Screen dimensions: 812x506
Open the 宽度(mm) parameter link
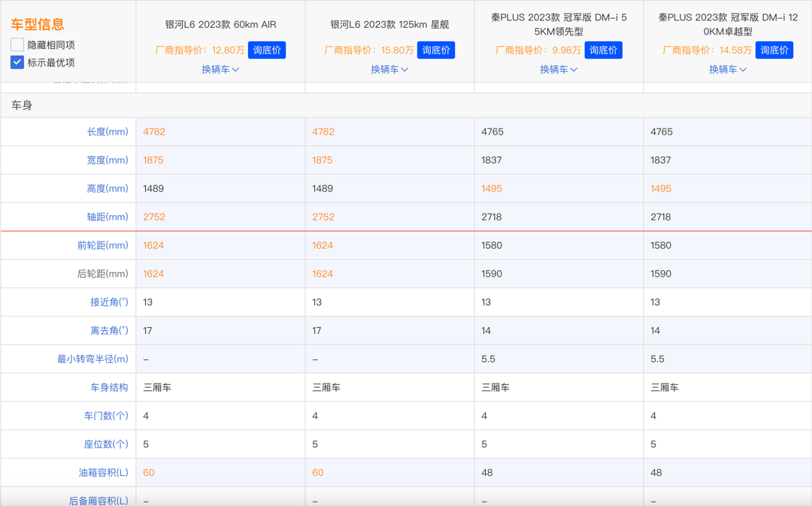coord(108,160)
